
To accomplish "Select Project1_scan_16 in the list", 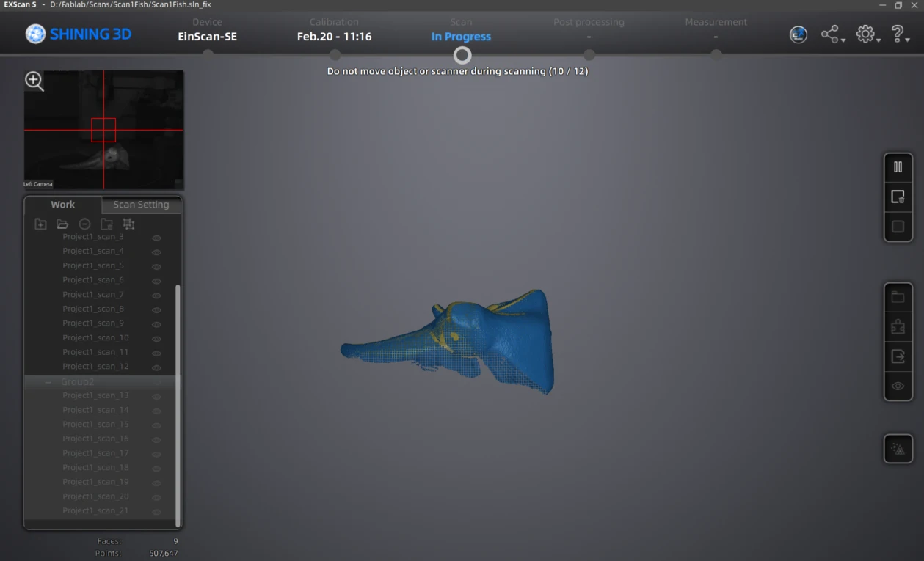I will tap(95, 439).
